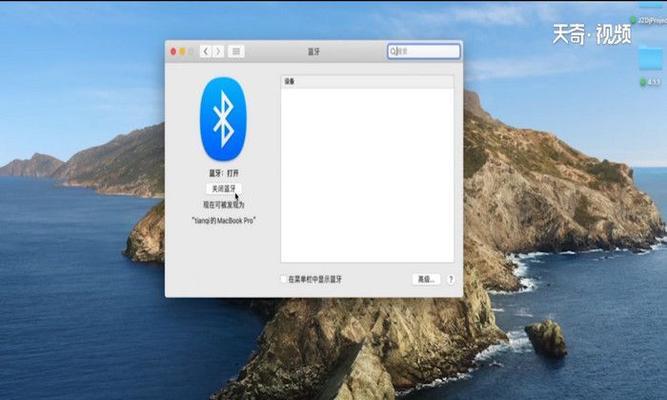Open the 高级... advanced options
The width and height of the screenshot is (667, 400).
426,279
